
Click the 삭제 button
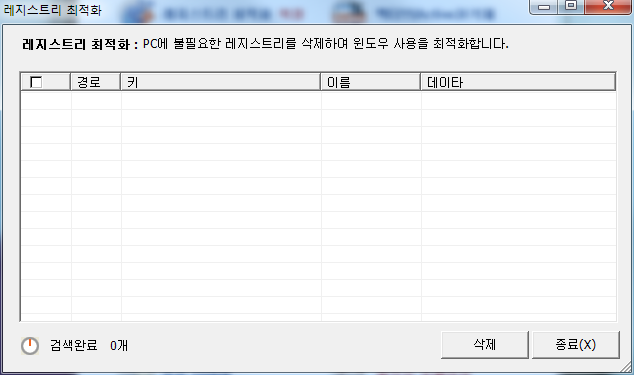(x=485, y=345)
